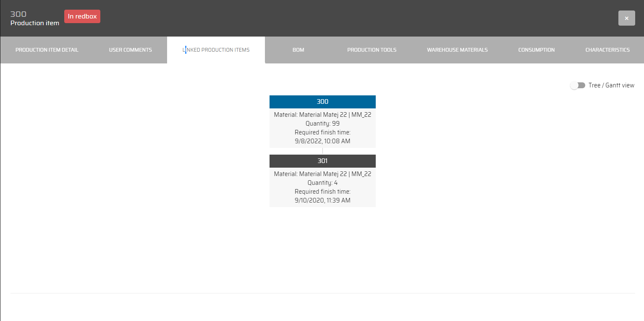Image resolution: width=644 pixels, height=321 pixels.
Task: Click the 9/8/2022, 10:08 AM finish time
Action: pyautogui.click(x=322, y=141)
